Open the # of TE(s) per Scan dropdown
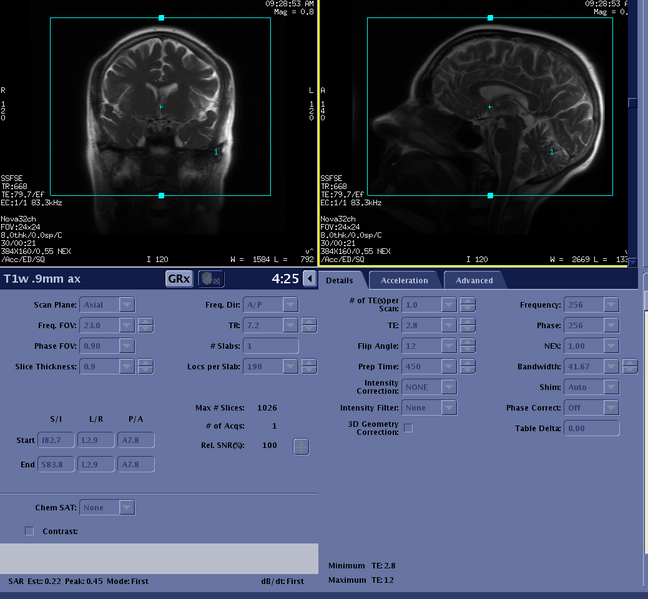The image size is (648, 599). 449,305
